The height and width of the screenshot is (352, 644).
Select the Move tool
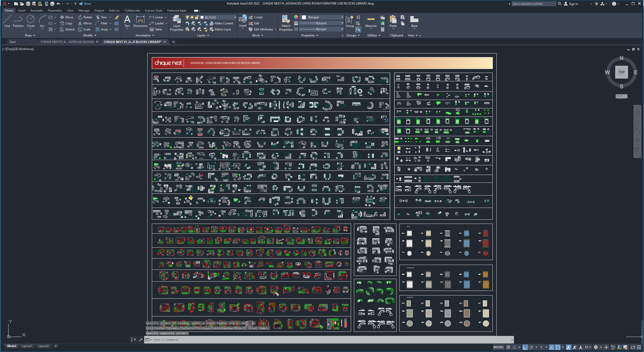coord(66,17)
